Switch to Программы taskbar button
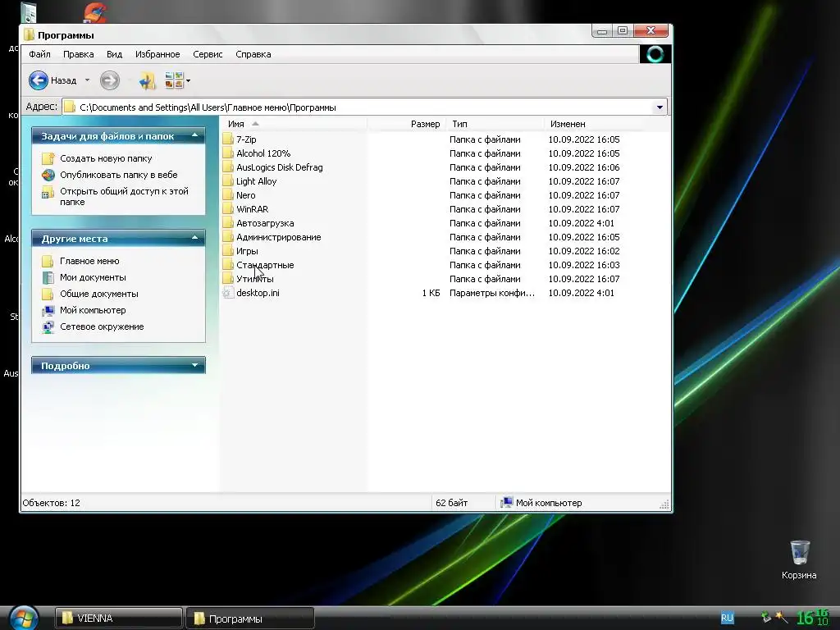 point(250,619)
